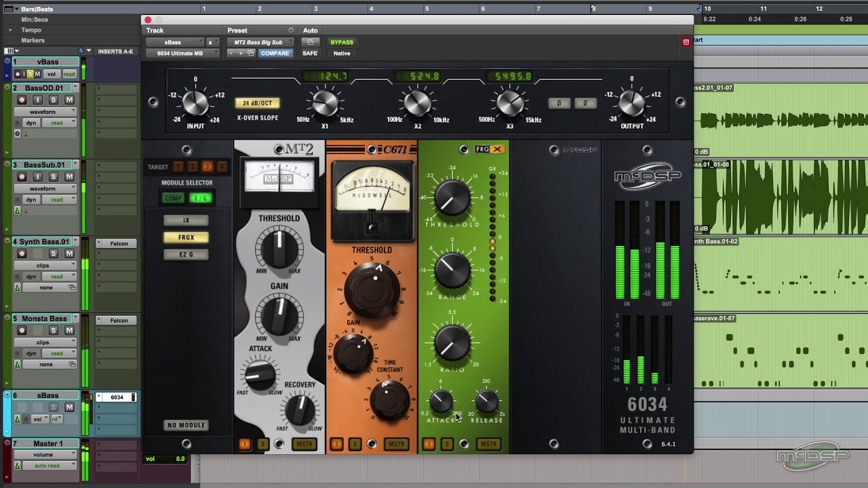
Task: Open the Preset menu arrow
Action: click(x=291, y=30)
